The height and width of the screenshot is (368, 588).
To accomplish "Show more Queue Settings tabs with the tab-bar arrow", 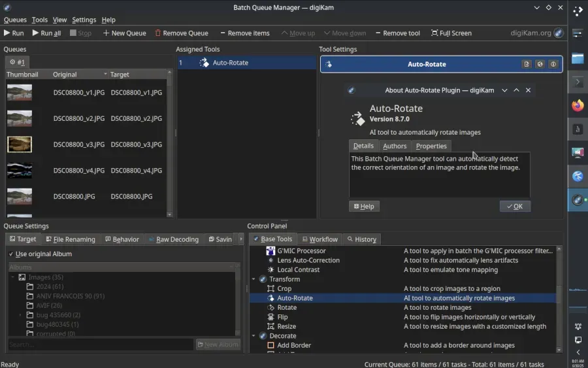I will (240, 239).
